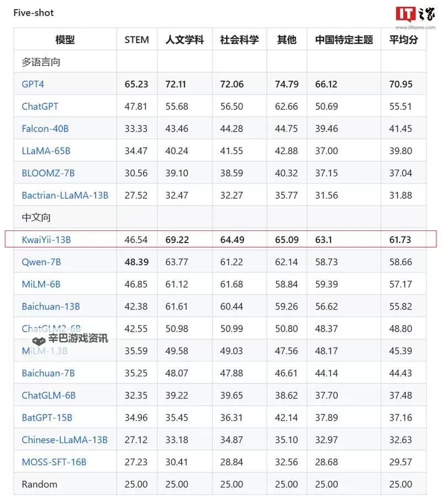442x504 pixels.
Task: Click the STEM column header
Action: tap(136, 39)
